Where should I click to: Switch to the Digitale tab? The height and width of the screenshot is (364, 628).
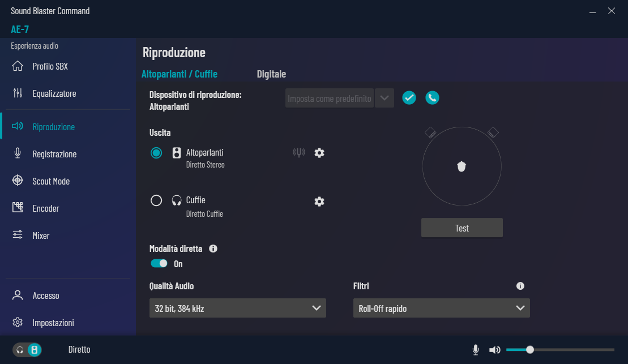point(271,74)
